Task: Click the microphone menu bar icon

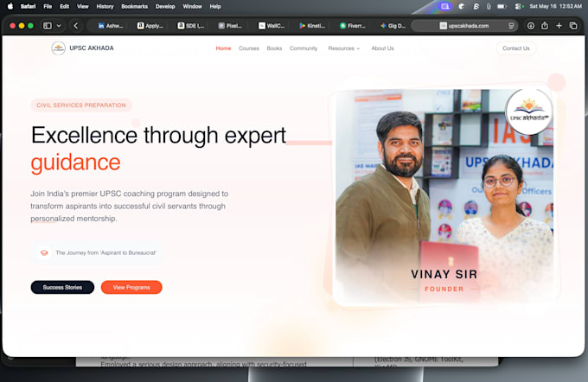Action: 489,6
